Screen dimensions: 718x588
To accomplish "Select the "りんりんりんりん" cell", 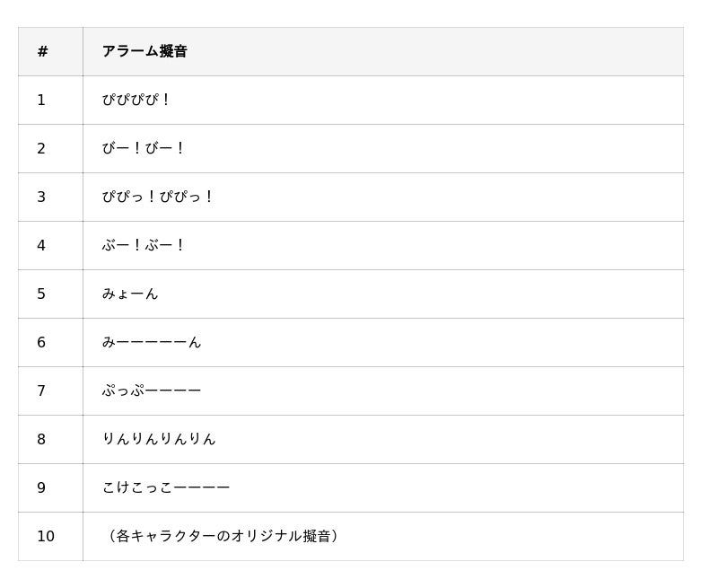I will click(159, 440).
